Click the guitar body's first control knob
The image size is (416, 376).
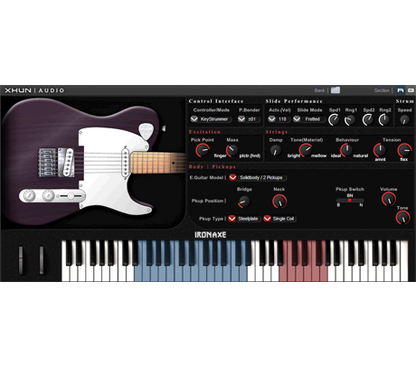29,195
